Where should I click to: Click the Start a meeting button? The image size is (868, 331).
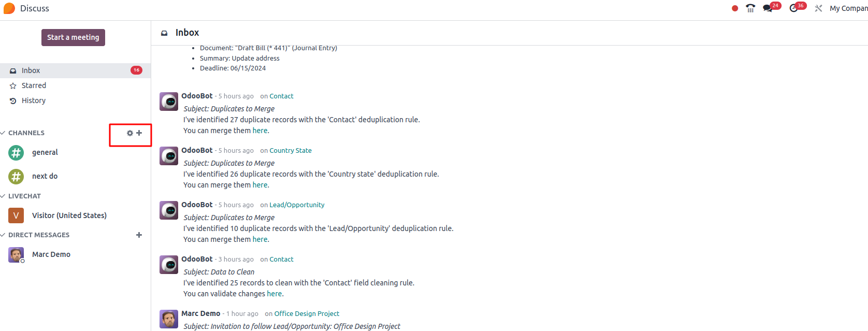[73, 37]
